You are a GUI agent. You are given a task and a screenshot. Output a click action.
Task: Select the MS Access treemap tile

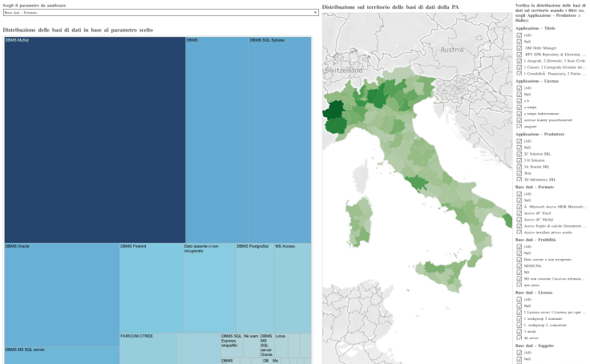[293, 288]
